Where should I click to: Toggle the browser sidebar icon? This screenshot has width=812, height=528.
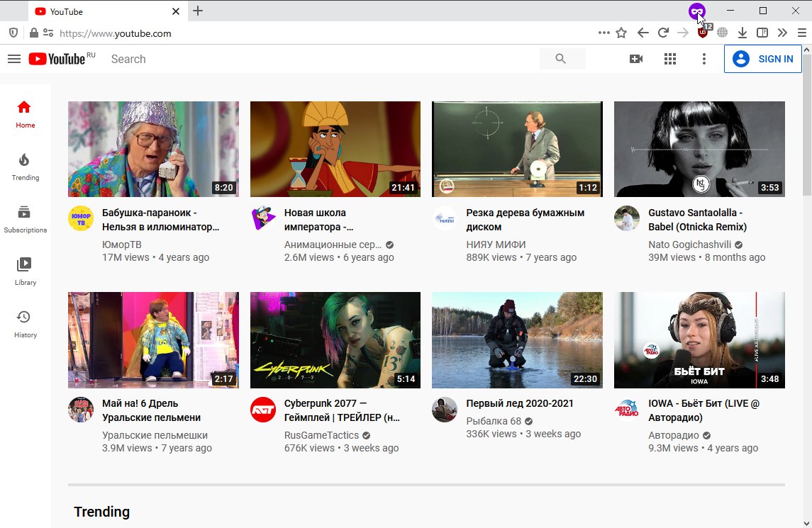[x=762, y=33]
